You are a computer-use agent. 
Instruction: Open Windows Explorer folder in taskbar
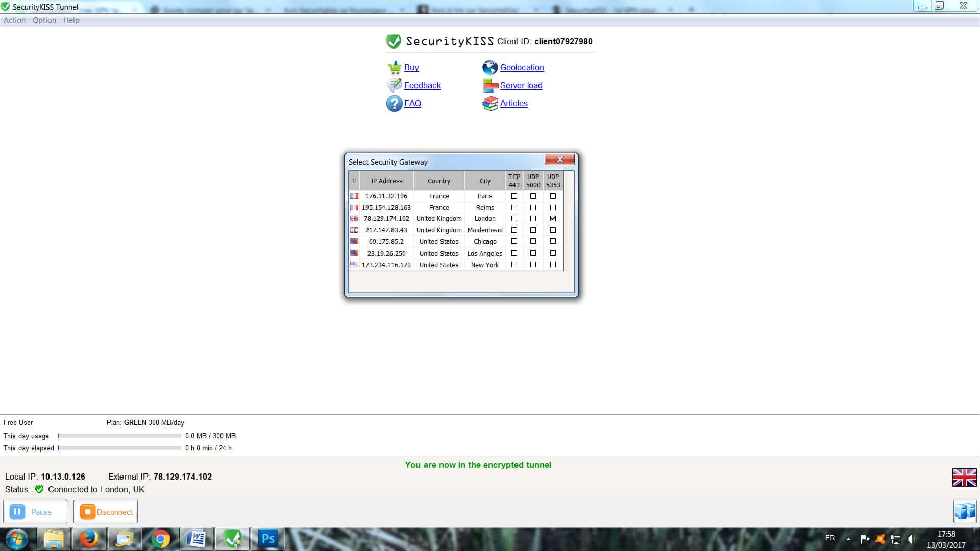click(x=53, y=539)
